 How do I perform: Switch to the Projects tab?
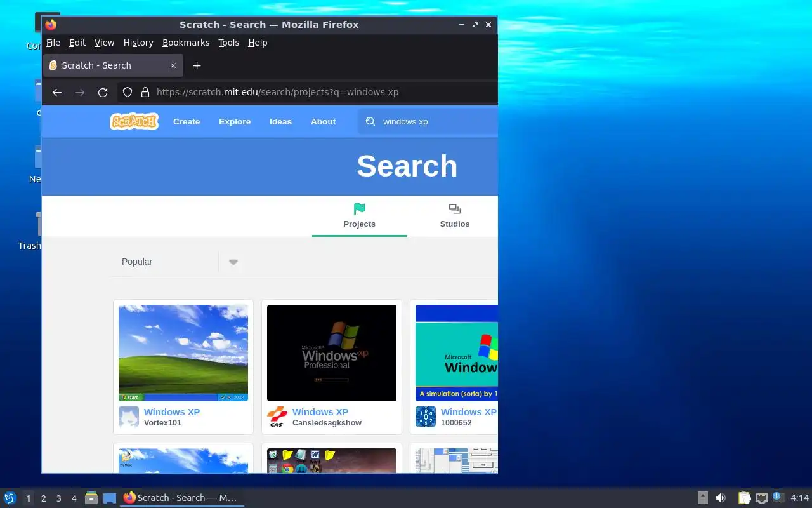(360, 217)
